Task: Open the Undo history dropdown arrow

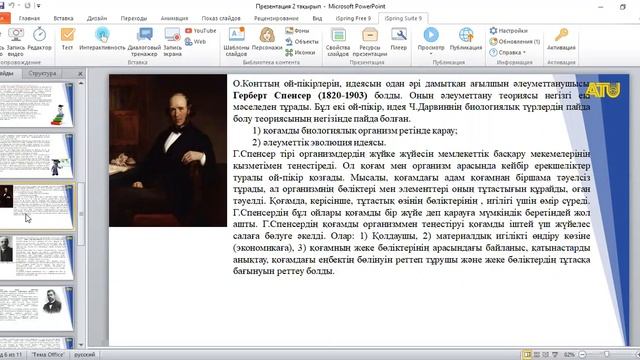Action: pyautogui.click(x=18, y=6)
